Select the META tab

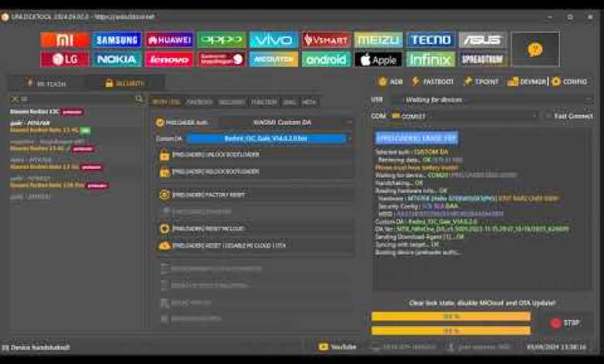click(x=309, y=102)
